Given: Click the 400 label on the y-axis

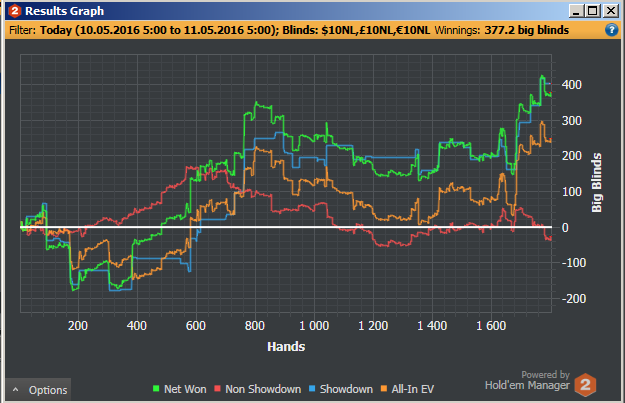Looking at the screenshot, I should tap(572, 85).
